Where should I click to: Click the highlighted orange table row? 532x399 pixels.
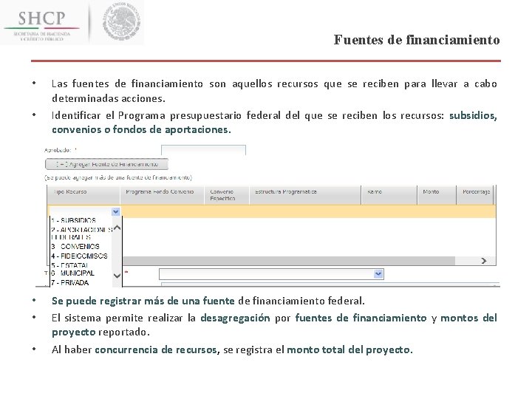[x=271, y=211]
